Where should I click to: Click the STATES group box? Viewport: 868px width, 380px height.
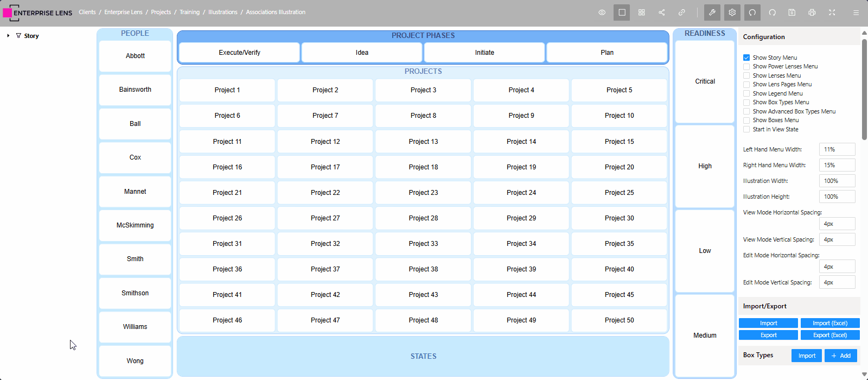[x=423, y=357]
